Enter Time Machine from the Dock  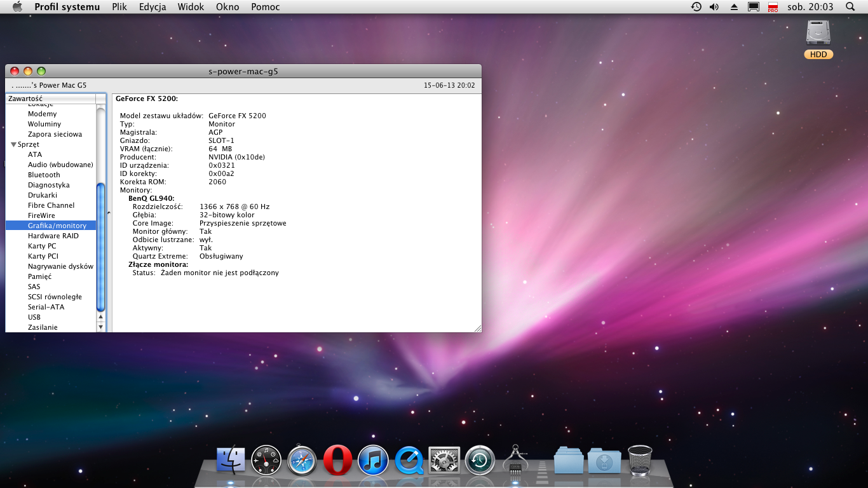point(480,461)
